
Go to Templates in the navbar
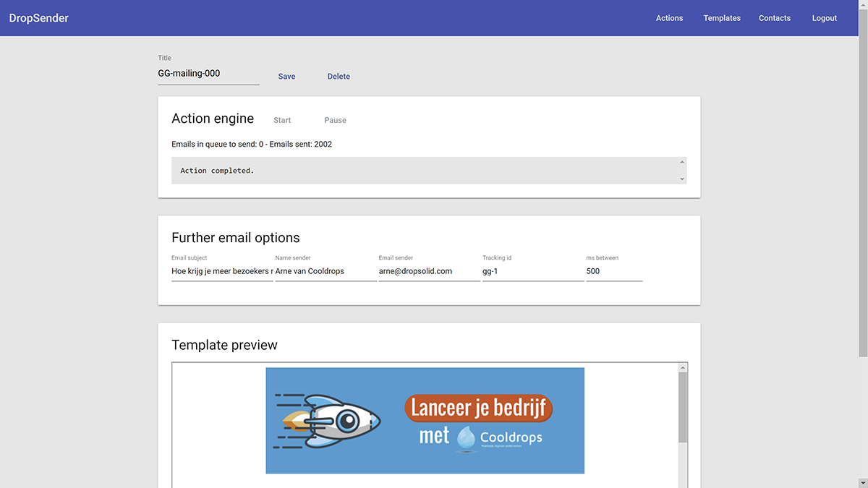(722, 18)
